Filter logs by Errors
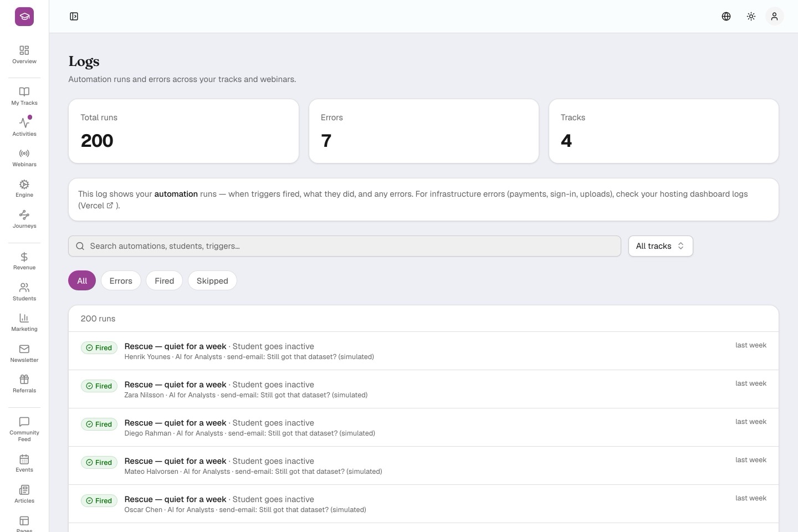 point(121,281)
